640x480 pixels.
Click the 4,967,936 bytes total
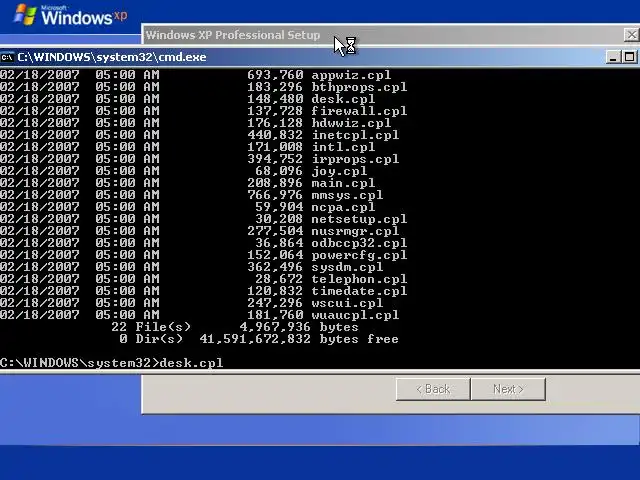click(x=299, y=327)
